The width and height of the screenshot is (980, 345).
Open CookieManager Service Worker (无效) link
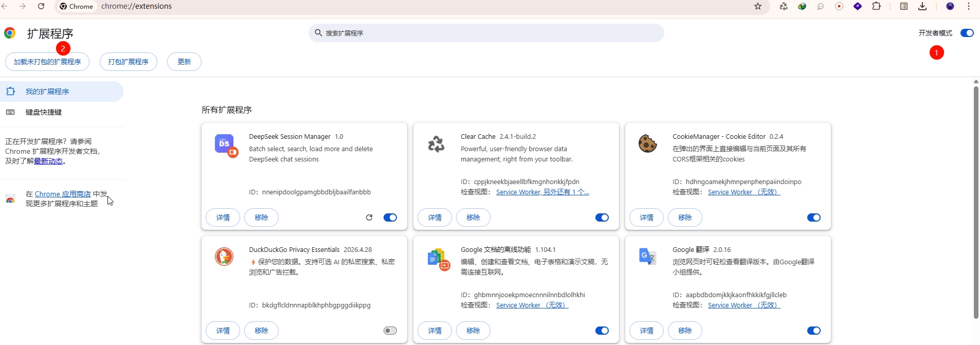coord(744,192)
